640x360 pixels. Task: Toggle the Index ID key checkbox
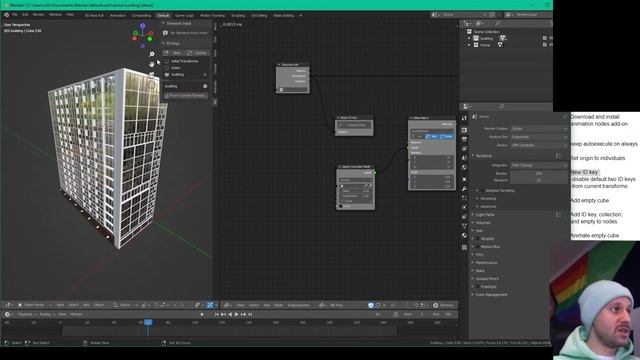167,68
